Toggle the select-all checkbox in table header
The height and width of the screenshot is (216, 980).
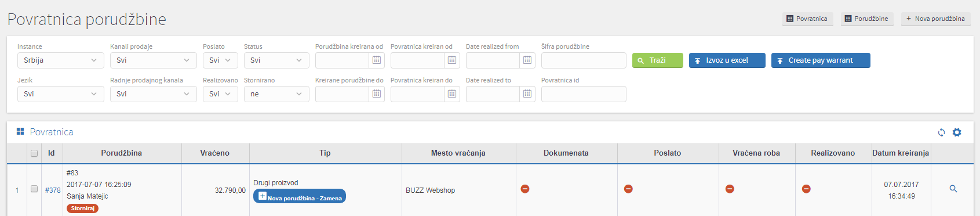(34, 153)
